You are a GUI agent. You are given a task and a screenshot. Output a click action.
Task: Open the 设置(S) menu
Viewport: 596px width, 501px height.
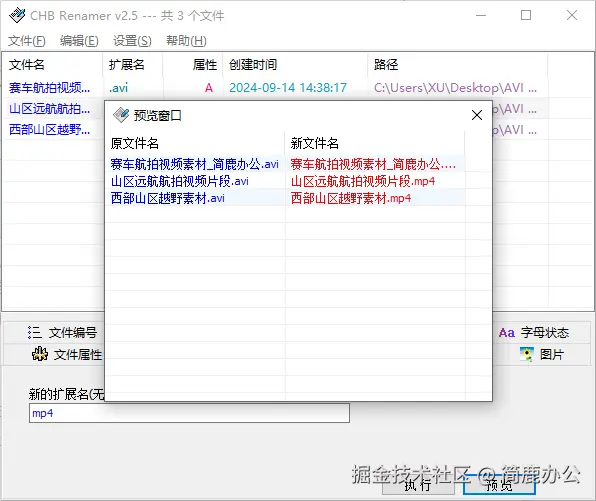(132, 40)
